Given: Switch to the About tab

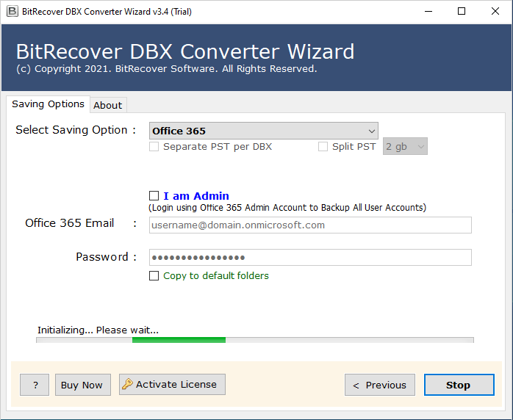Looking at the screenshot, I should (x=107, y=105).
